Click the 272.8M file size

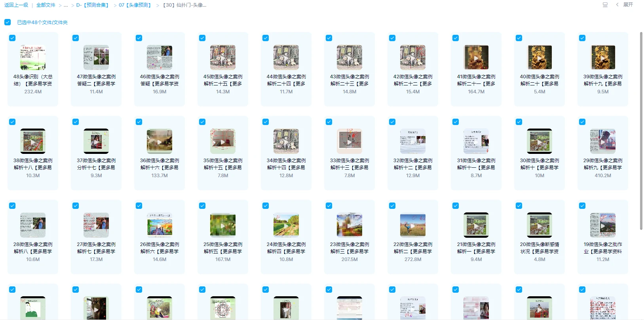[x=413, y=259]
